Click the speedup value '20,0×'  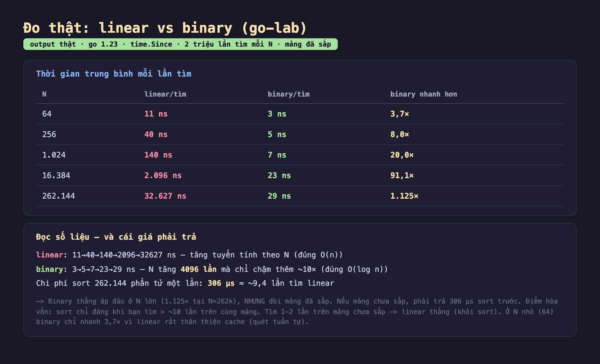coord(402,155)
